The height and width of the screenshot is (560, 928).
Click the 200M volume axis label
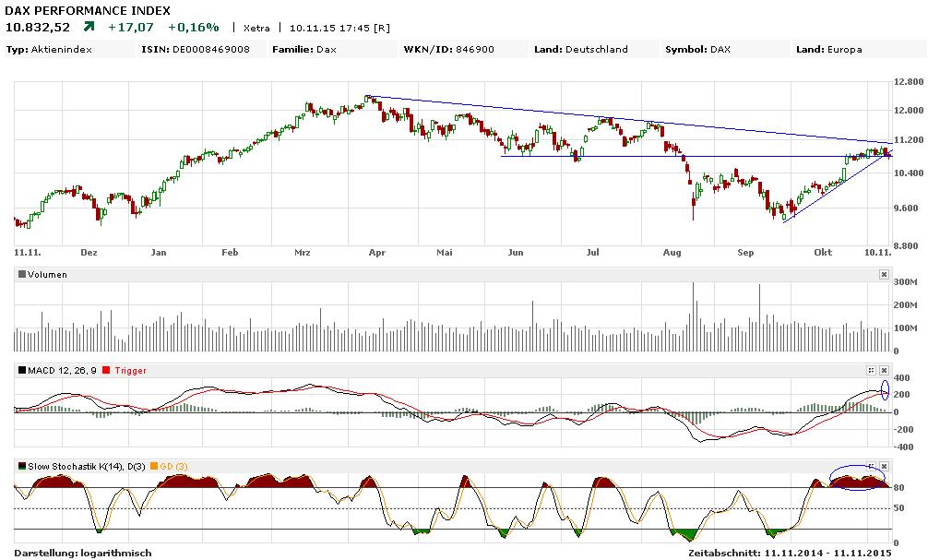click(906, 304)
